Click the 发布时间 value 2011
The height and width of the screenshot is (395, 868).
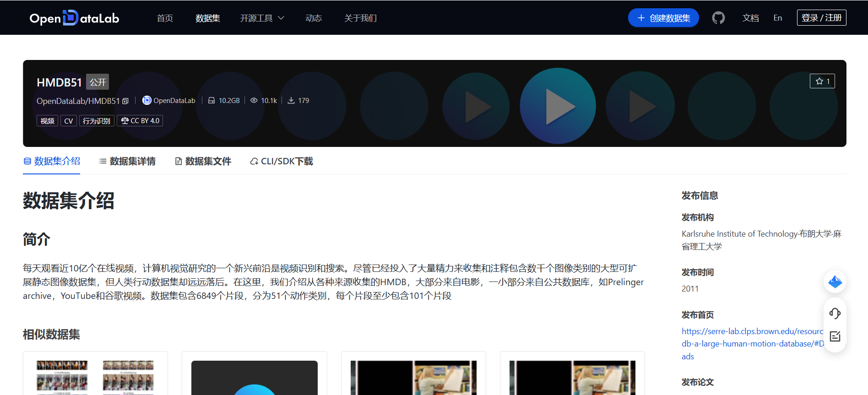click(690, 289)
